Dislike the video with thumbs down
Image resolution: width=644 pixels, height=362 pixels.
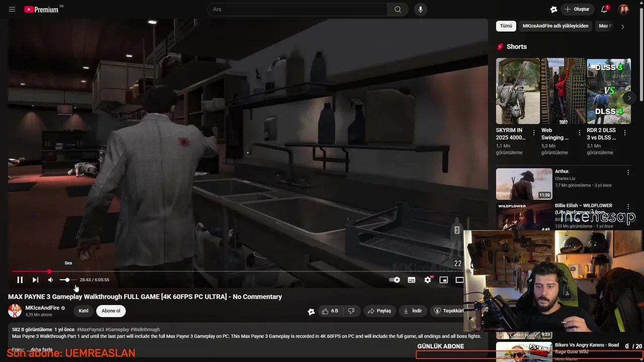[x=351, y=311]
